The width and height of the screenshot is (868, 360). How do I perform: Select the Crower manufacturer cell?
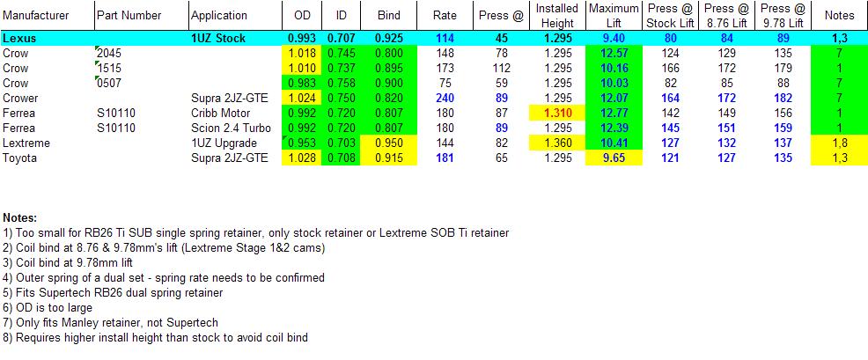47,99
